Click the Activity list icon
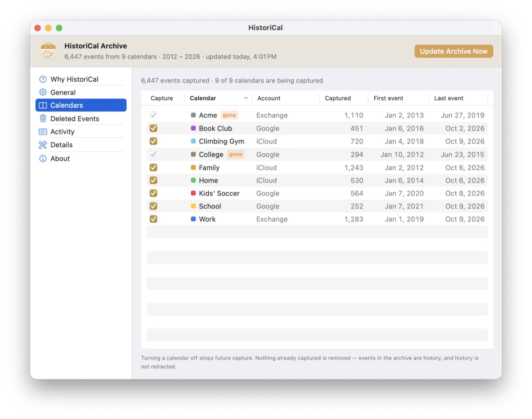Image resolution: width=532 pixels, height=419 pixels. pos(43,132)
